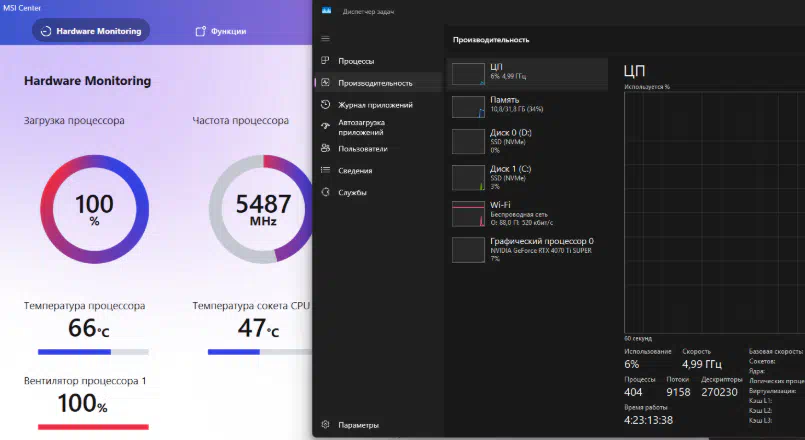Screen dimensions: 805x440
Task: Toggle the Task Manager hamburger navigation menu
Action: [x=325, y=39]
